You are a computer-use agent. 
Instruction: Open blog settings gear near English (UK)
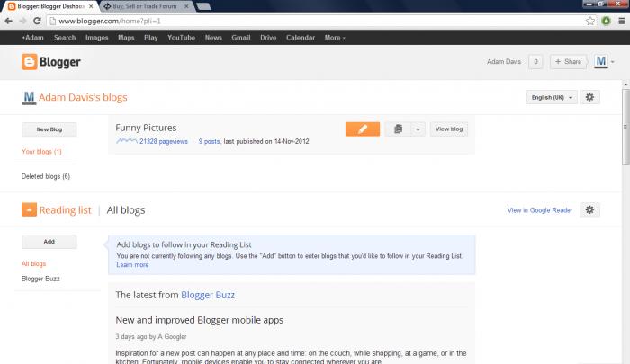pyautogui.click(x=589, y=97)
